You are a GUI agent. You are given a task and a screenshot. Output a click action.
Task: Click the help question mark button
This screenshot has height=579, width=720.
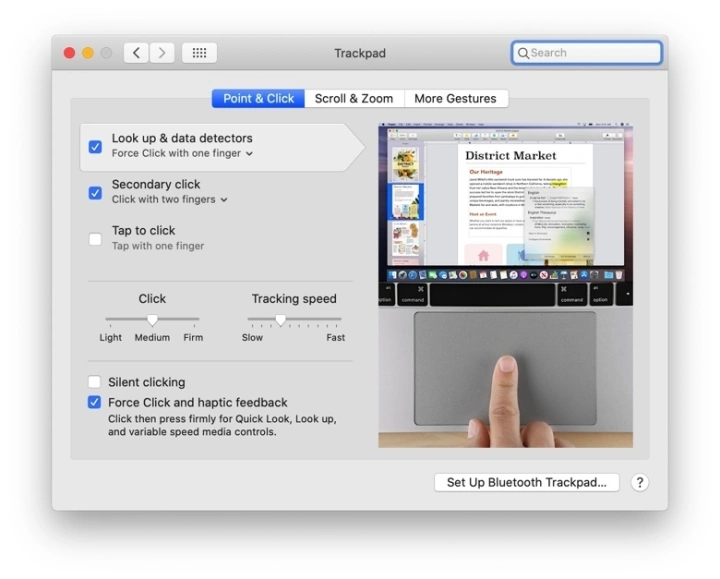pyautogui.click(x=640, y=482)
